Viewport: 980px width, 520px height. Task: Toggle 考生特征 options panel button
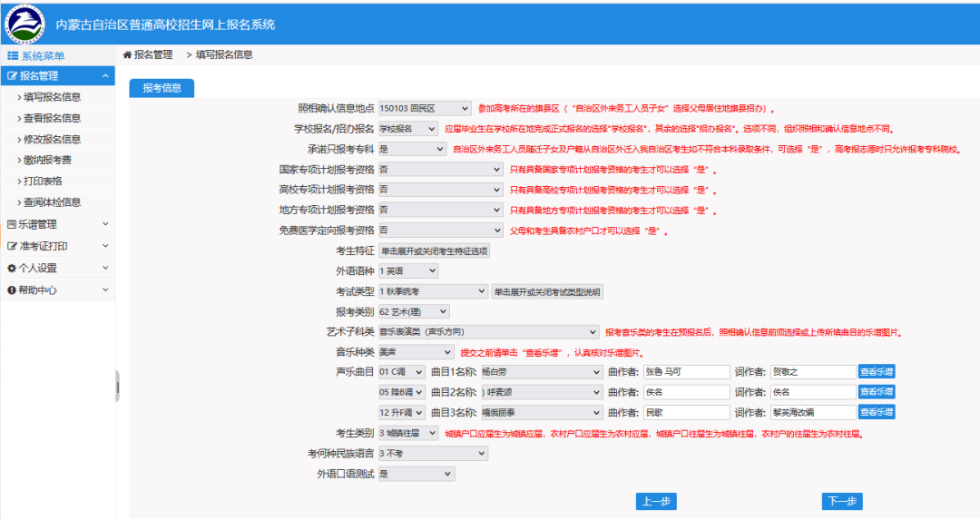[x=434, y=251]
